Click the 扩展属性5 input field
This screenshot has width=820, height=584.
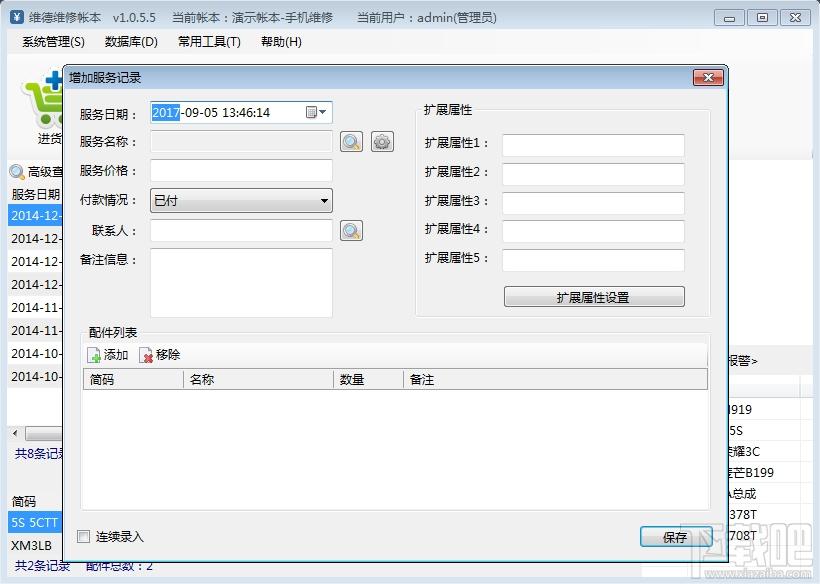(594, 260)
